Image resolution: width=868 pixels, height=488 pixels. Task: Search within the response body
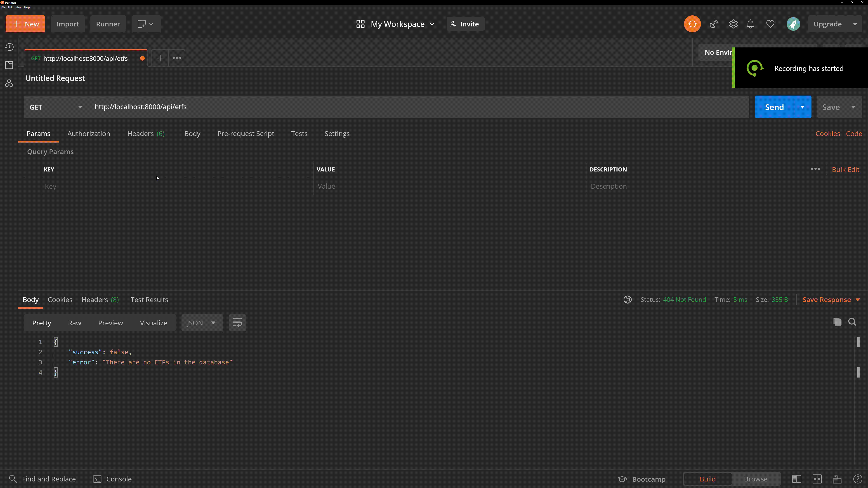point(852,322)
